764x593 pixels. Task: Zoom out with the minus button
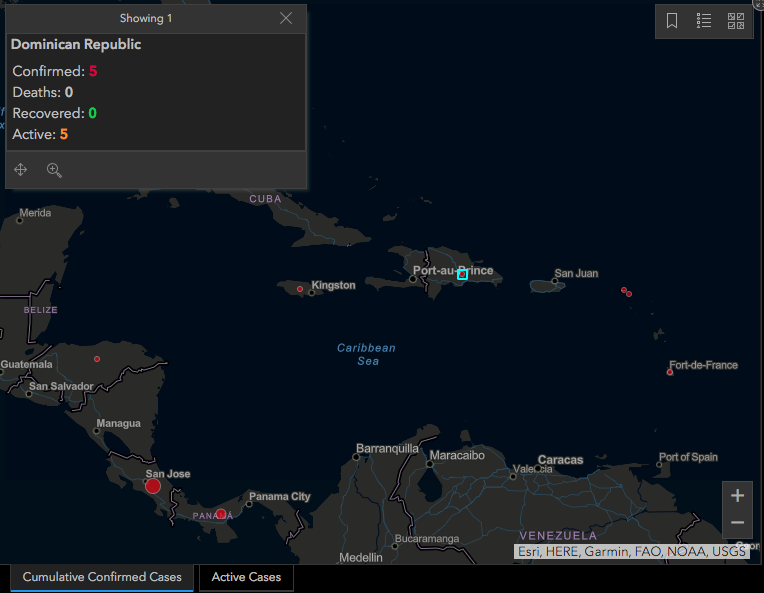coord(737,523)
